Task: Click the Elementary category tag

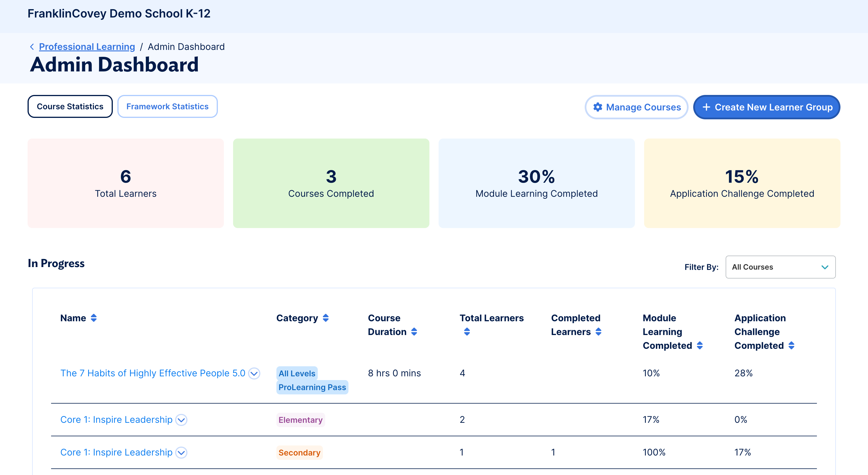Action: 301,420
